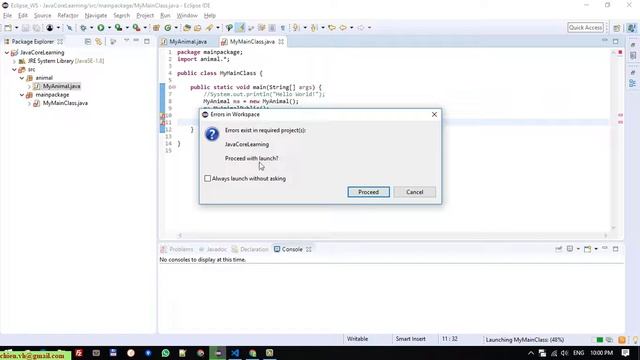Open Back navigation history dropdown

click(x=351, y=28)
